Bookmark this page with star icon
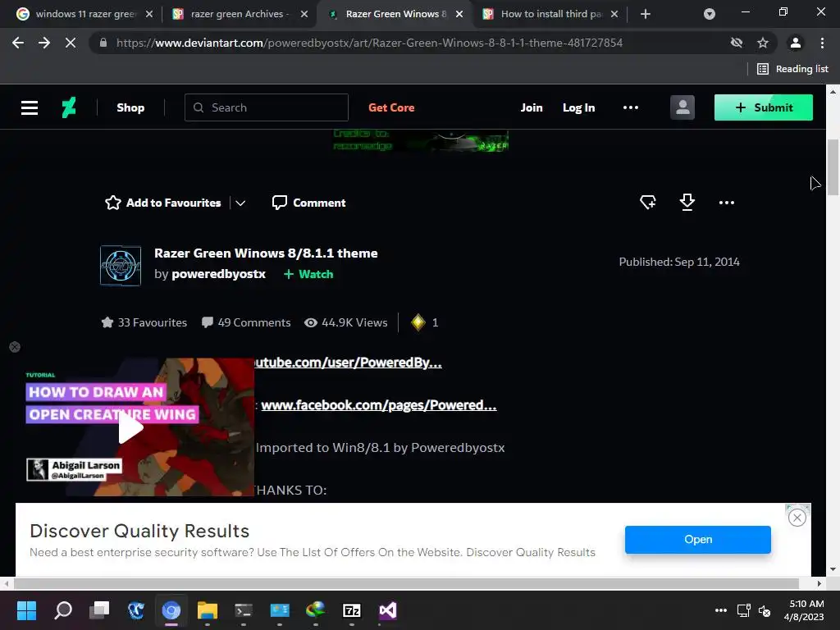Viewport: 840px width, 630px height. pyautogui.click(x=763, y=43)
